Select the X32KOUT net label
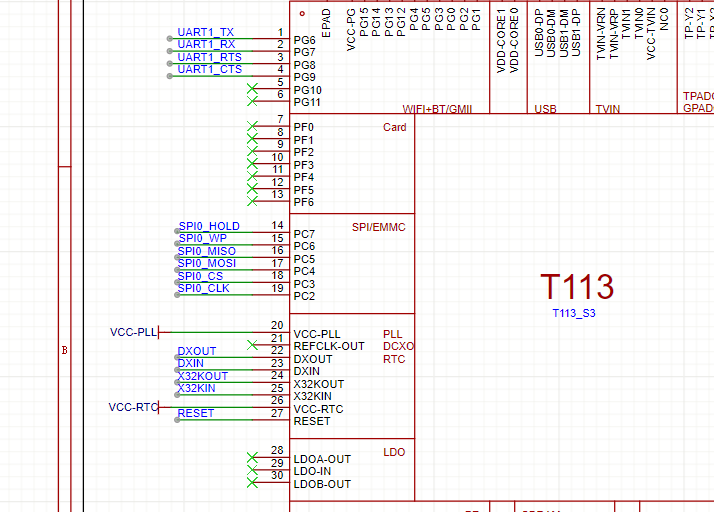Screen dimensions: 714x512 coord(203,376)
